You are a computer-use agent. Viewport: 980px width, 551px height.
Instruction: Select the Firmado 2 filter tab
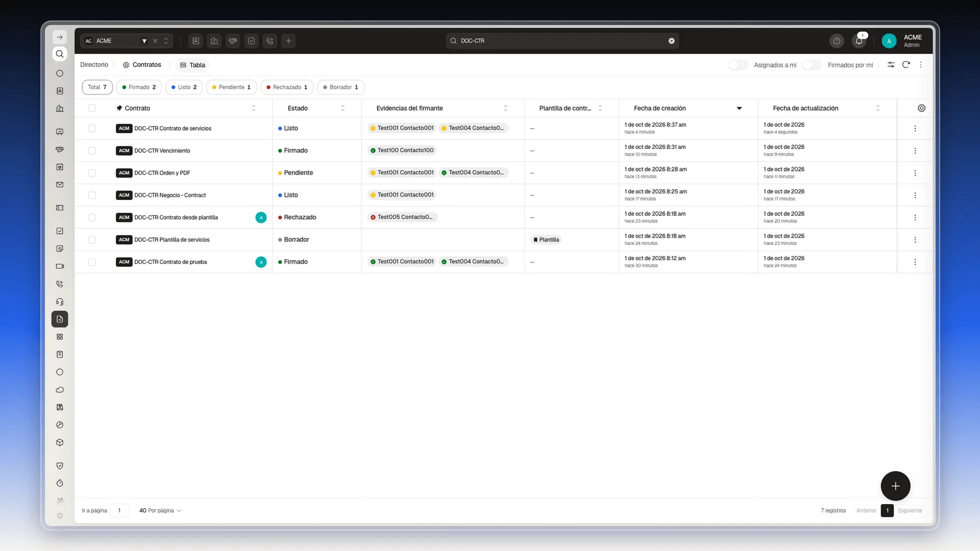tap(139, 87)
